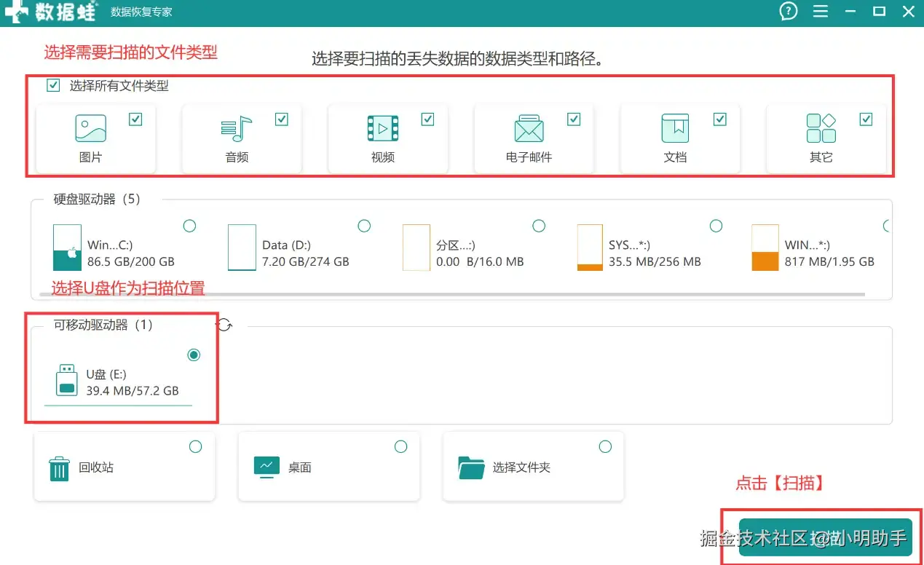This screenshot has height=565, width=924.
Task: Uncheck the 文档 file type checkbox
Action: (720, 119)
